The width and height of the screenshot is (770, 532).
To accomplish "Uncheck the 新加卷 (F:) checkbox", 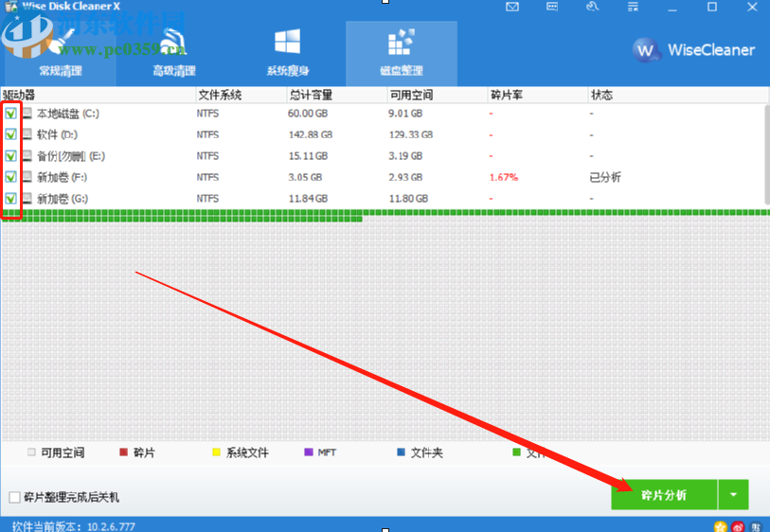I will 10,177.
